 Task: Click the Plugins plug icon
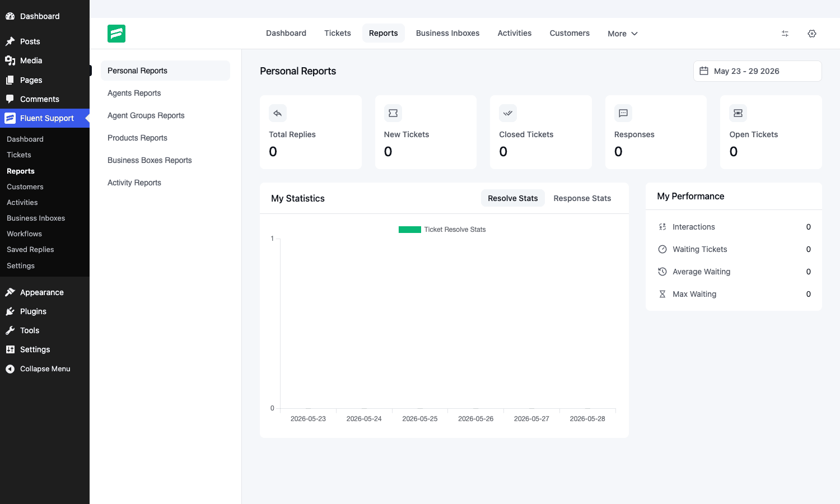[10, 311]
